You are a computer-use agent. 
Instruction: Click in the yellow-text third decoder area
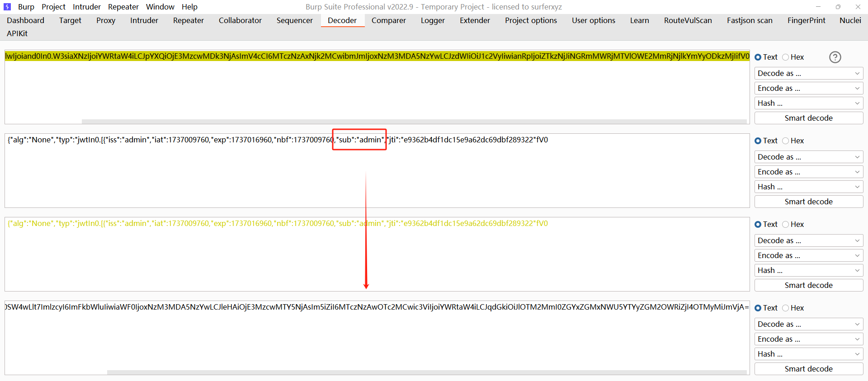point(377,254)
